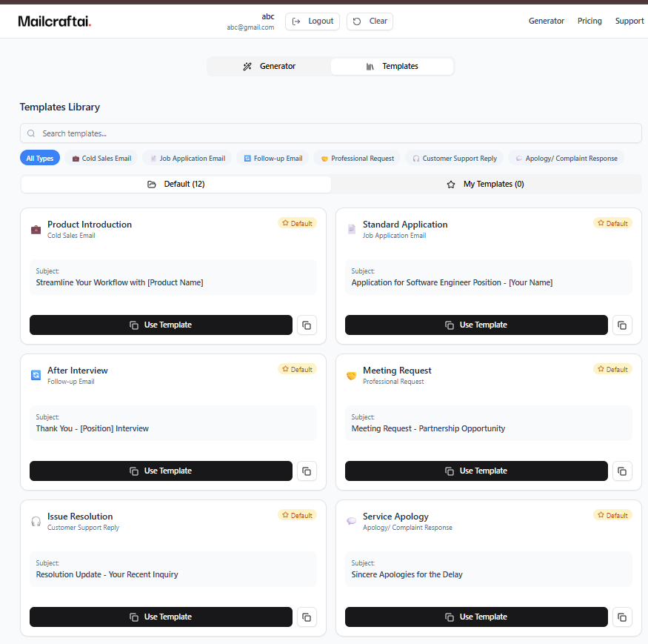The image size is (648, 644).
Task: Select the Cold Sales Email filter chip
Action: [x=101, y=158]
